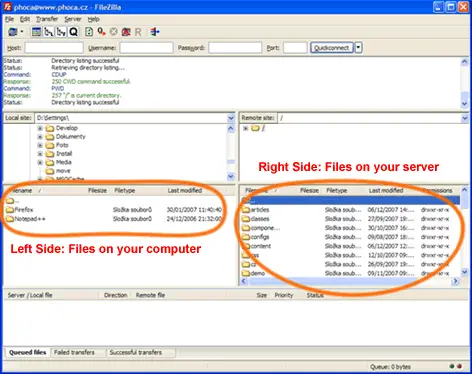Click the directory filter toolbar icon
Screen dimensions: 472x374
coord(155,32)
